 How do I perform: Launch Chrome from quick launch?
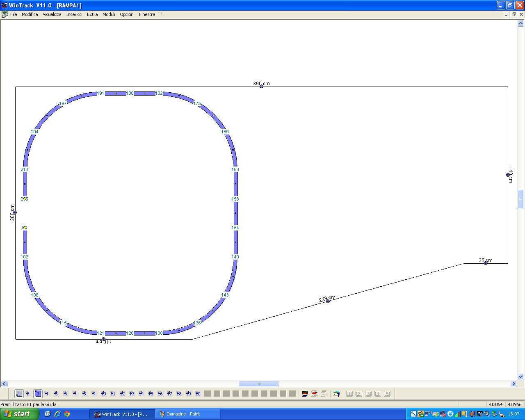[x=67, y=414]
